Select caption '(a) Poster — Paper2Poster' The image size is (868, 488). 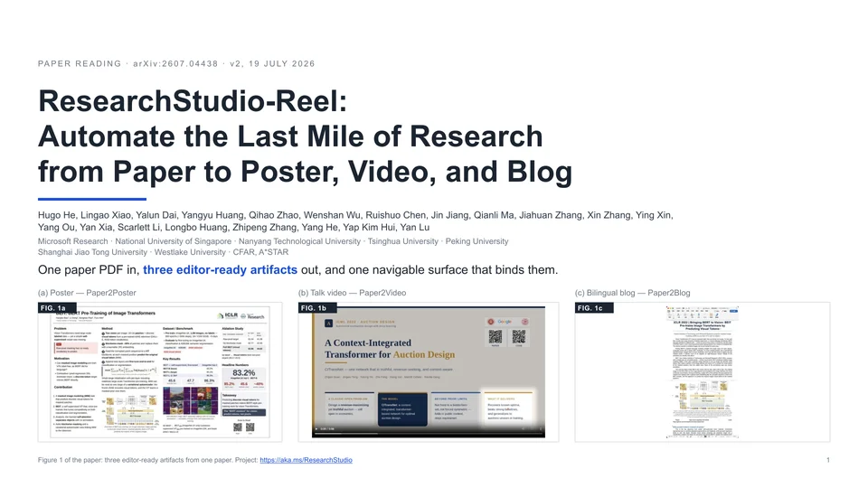(87, 293)
